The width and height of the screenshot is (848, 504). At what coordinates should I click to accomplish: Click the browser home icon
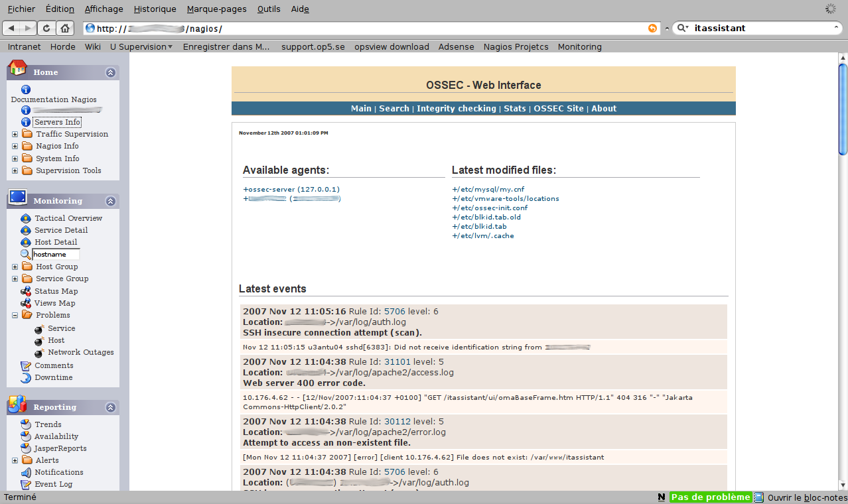pyautogui.click(x=64, y=28)
